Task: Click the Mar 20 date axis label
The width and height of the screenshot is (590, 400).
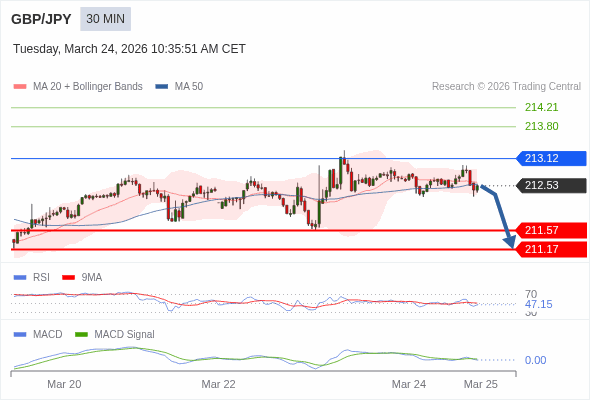Action: [x=64, y=384]
